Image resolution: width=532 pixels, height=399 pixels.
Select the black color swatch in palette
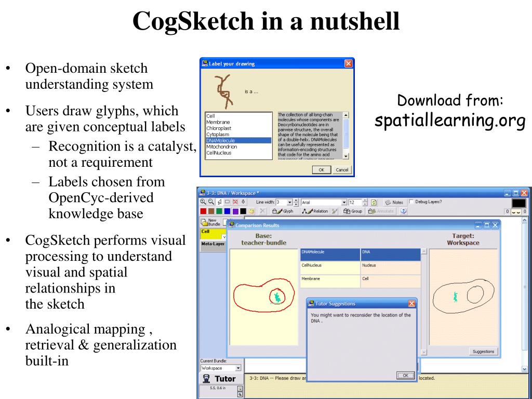(x=243, y=211)
